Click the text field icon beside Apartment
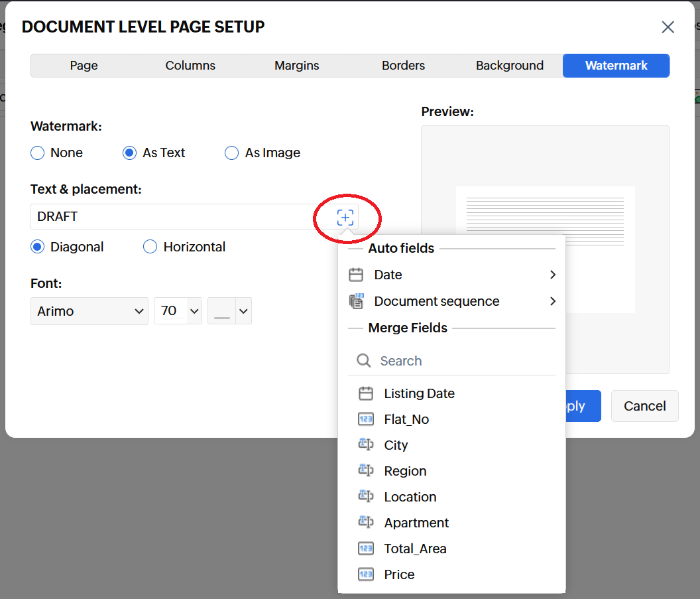This screenshot has width=700, height=599. [x=366, y=523]
